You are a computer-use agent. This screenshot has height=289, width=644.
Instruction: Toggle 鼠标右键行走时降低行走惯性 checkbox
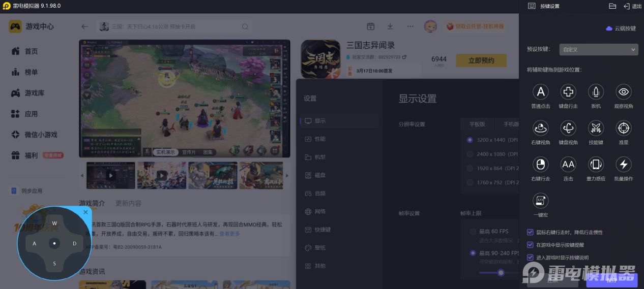coord(530,232)
